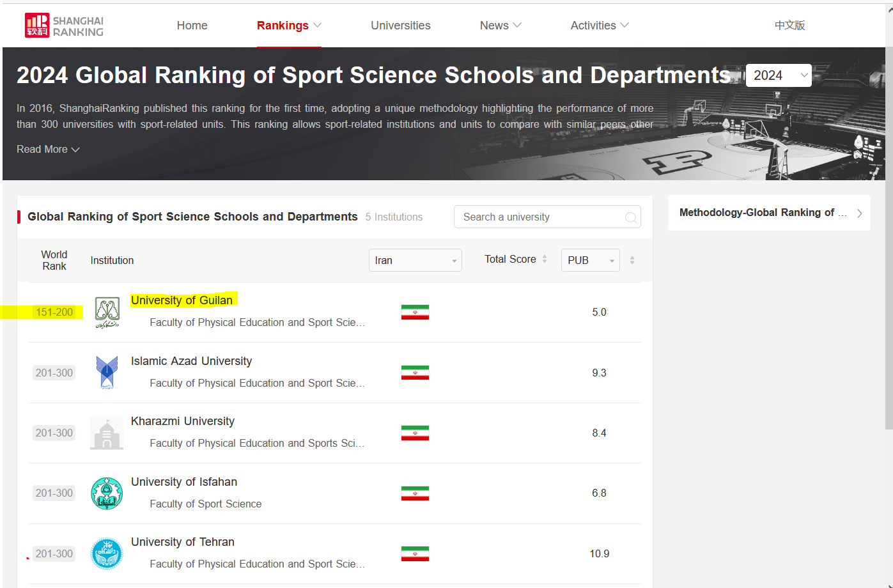Image resolution: width=893 pixels, height=588 pixels.
Task: Open the Iran country filter dropdown
Action: [x=415, y=260]
